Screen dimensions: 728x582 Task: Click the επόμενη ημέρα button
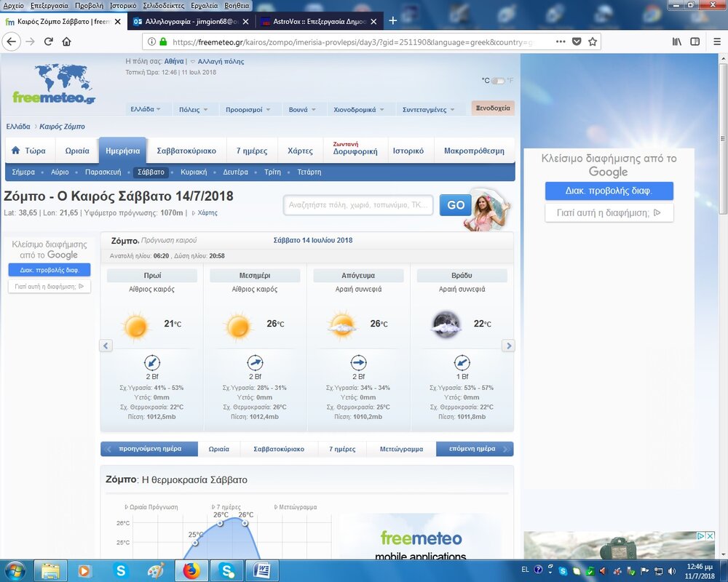point(475,449)
